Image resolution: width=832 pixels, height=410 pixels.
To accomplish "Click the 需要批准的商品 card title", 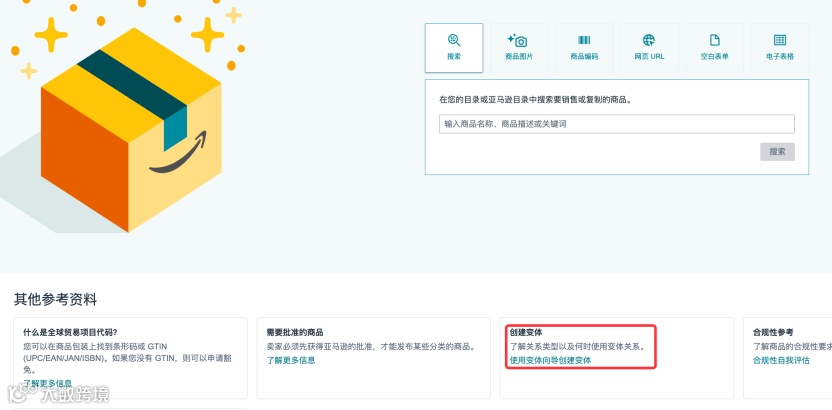I will click(294, 333).
